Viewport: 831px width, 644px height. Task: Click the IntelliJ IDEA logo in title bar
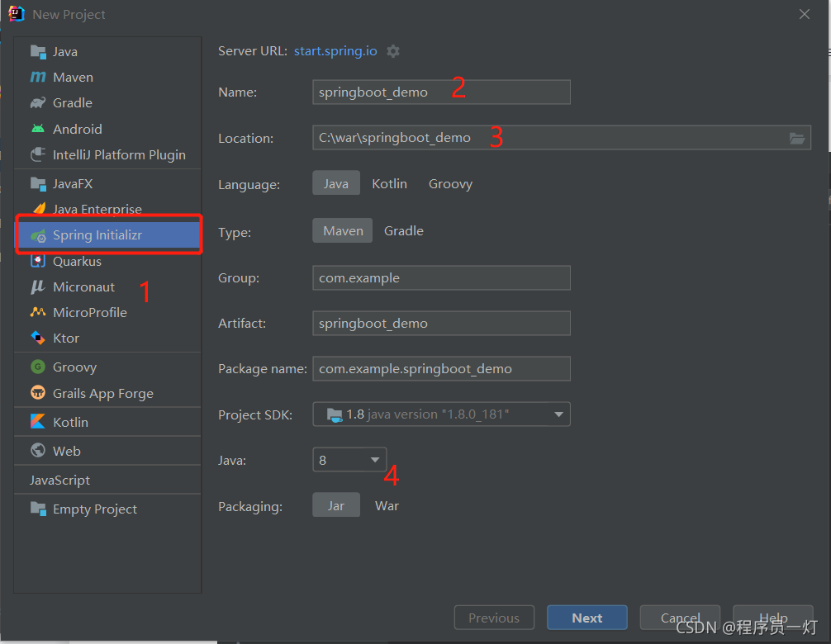pos(17,14)
